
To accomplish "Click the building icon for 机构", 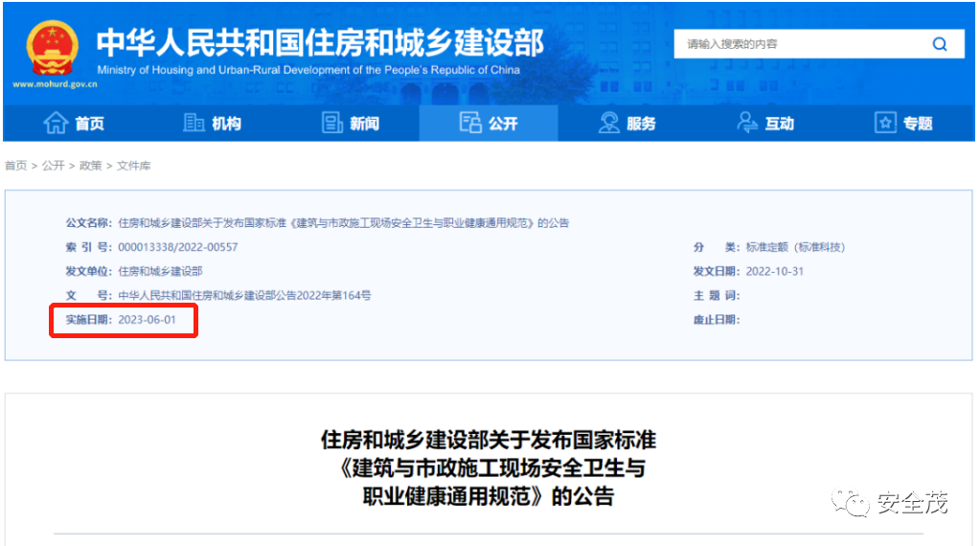I will (x=194, y=123).
